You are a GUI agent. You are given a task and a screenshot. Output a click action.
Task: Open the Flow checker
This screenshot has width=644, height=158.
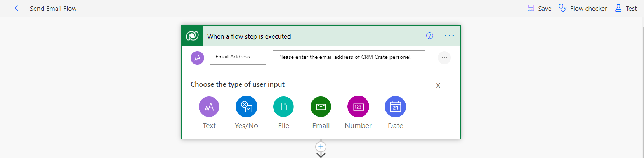[583, 8]
